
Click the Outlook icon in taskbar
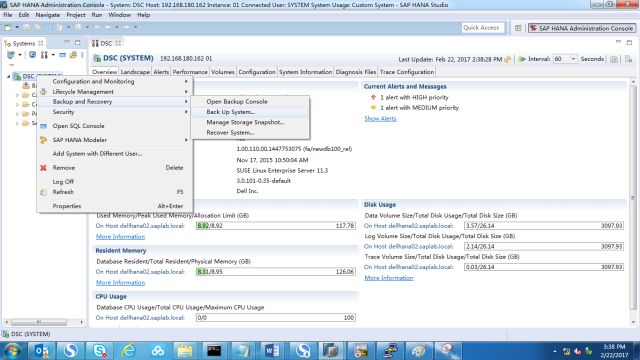tap(41, 351)
